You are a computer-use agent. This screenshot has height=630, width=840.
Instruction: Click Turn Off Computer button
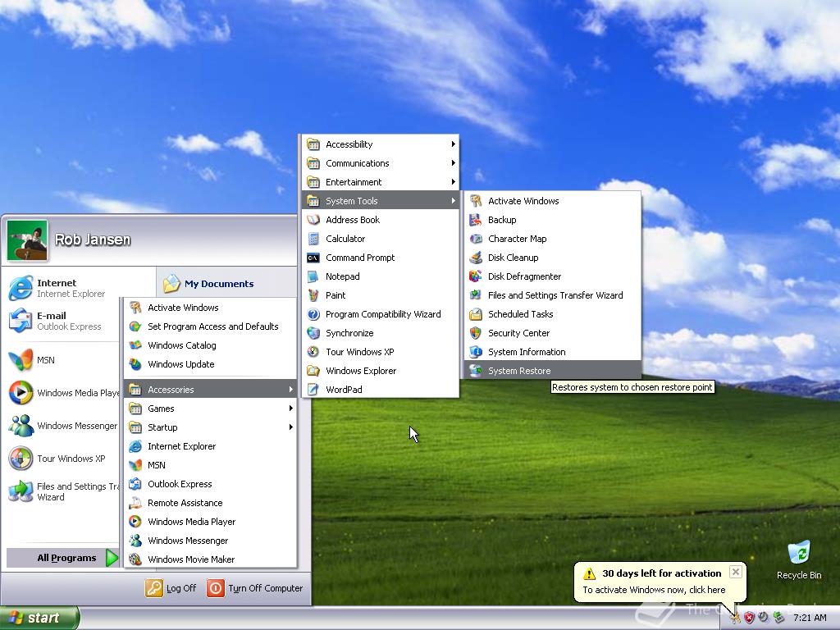pyautogui.click(x=254, y=588)
